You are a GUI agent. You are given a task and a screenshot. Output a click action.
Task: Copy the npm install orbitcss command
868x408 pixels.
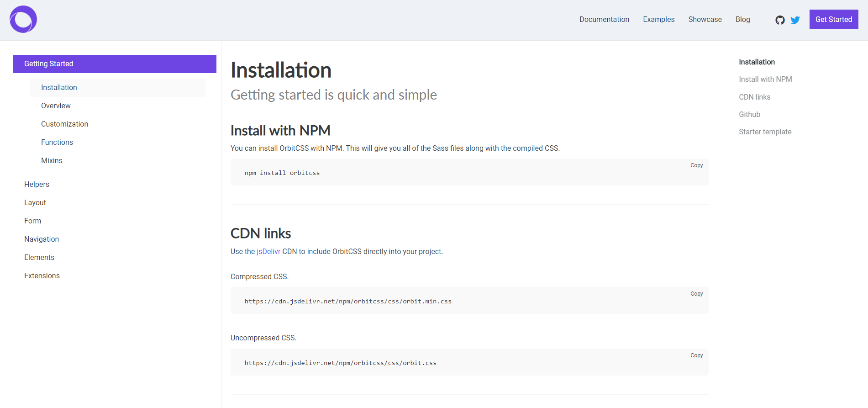696,165
